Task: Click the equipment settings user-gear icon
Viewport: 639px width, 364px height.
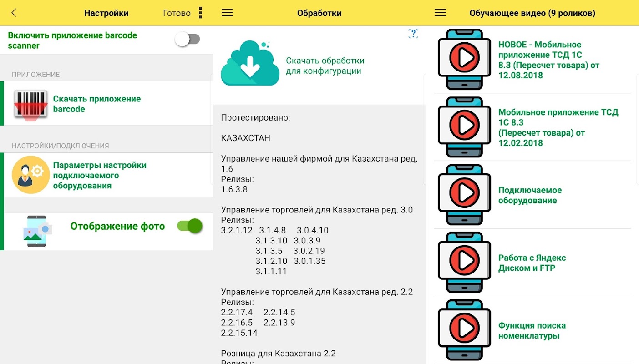Action: coord(30,175)
